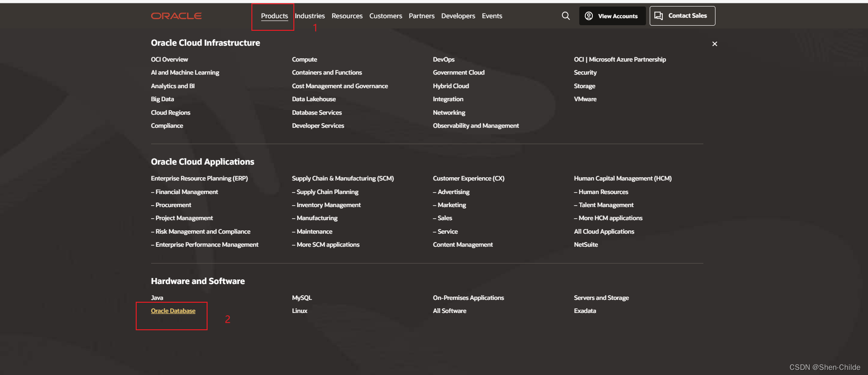Select Analytics and BI
The image size is (868, 375).
coord(173,86)
